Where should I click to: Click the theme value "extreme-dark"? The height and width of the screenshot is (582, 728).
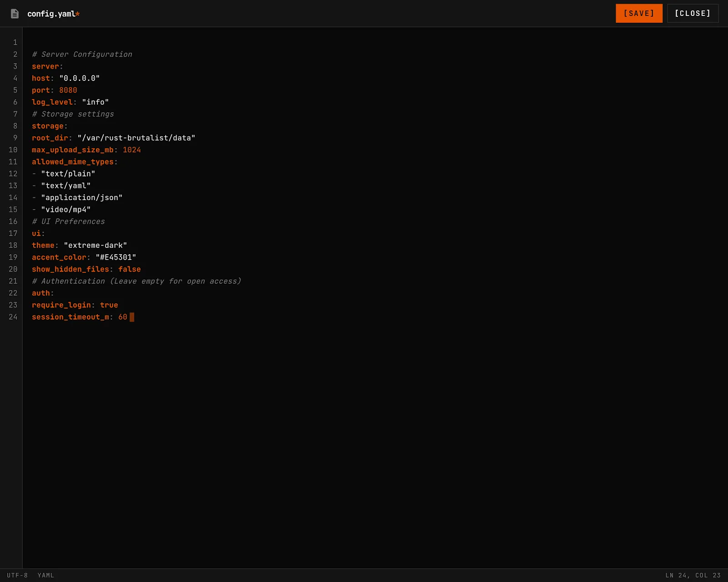click(x=95, y=245)
